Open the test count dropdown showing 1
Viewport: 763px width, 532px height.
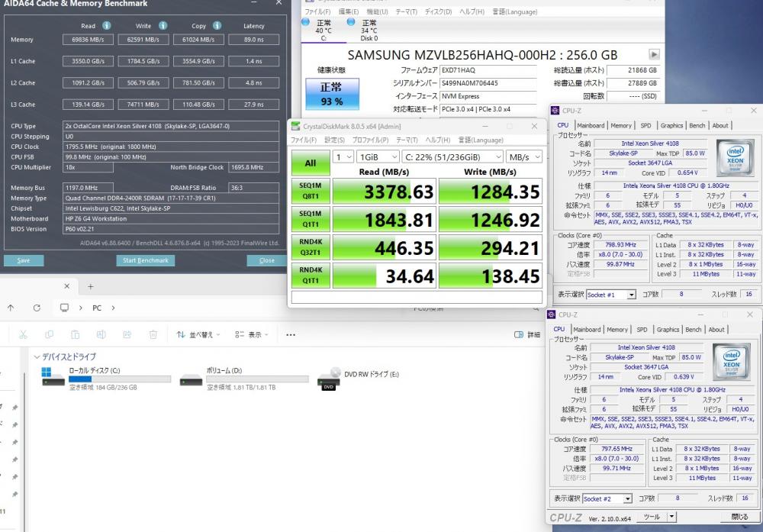(x=343, y=156)
